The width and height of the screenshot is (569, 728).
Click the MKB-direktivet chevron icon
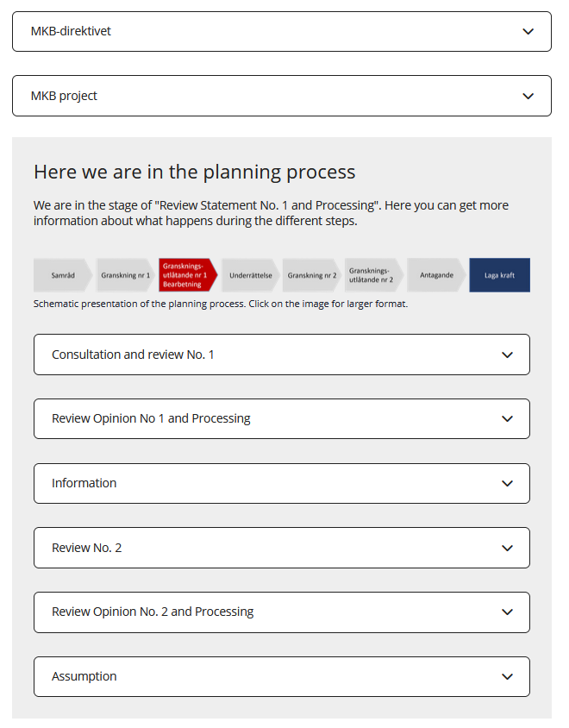[528, 32]
